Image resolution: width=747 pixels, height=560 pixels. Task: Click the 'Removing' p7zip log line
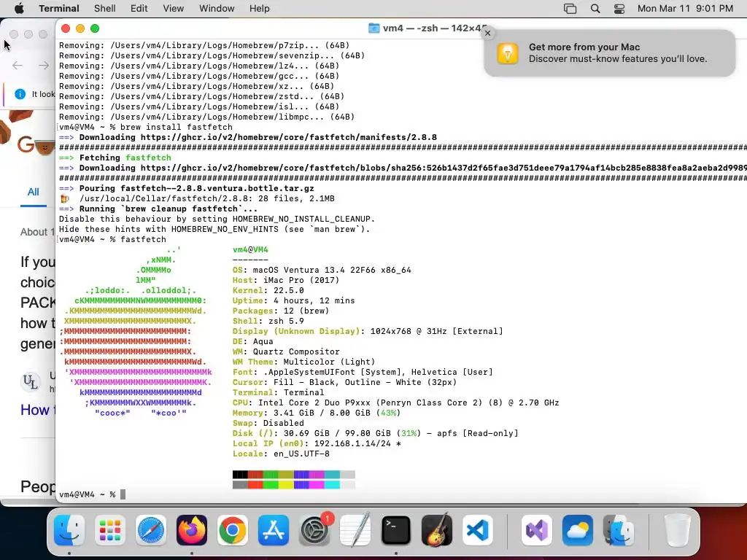click(x=204, y=45)
